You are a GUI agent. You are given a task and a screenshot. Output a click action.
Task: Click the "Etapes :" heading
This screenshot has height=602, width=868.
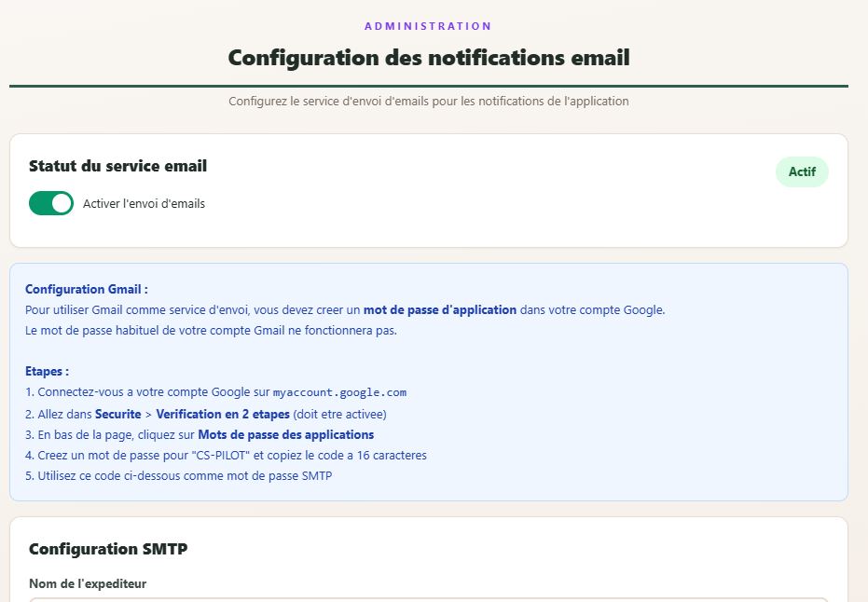[x=47, y=371]
